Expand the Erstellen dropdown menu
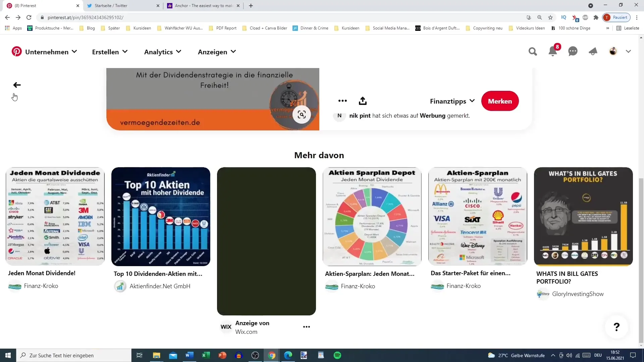 pyautogui.click(x=110, y=52)
